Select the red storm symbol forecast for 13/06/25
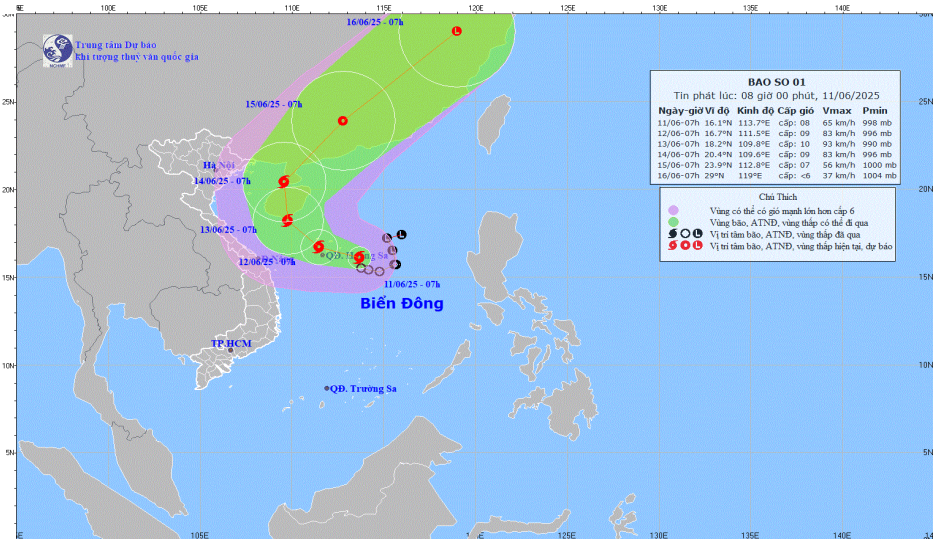This screenshot has width=947, height=549. pos(287,220)
